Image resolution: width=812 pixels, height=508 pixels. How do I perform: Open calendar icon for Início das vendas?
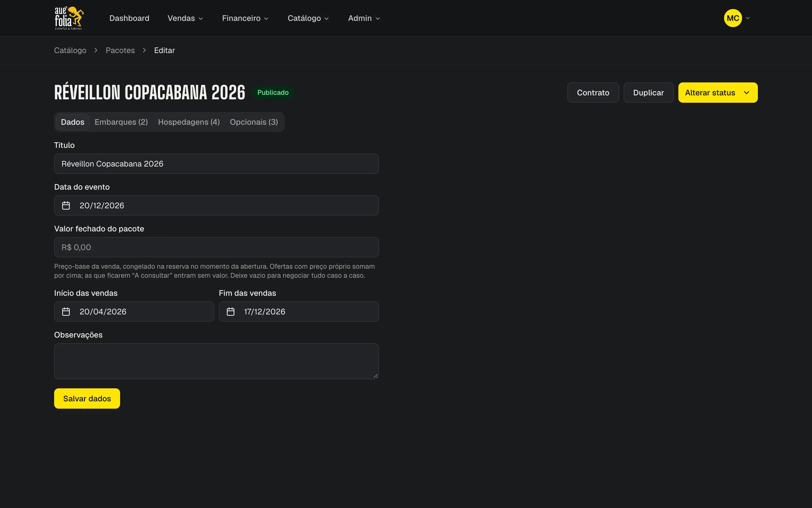pos(66,312)
